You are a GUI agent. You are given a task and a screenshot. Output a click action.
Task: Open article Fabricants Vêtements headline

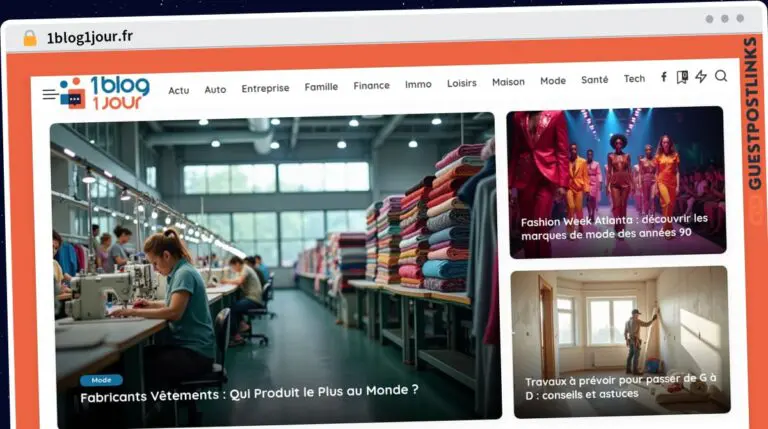point(249,393)
